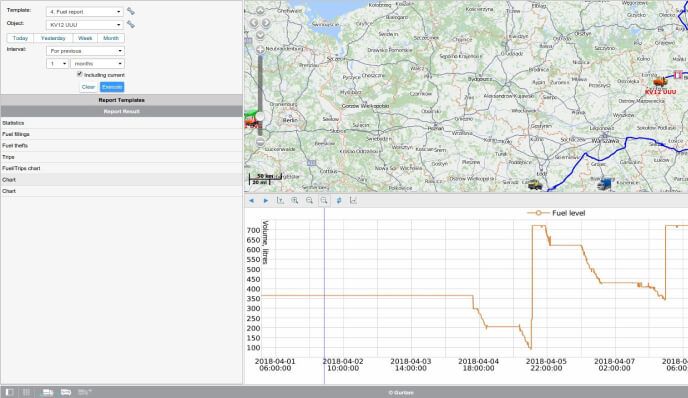Open the Template dropdown showing Fuel report
The image size is (688, 398).
(x=85, y=12)
